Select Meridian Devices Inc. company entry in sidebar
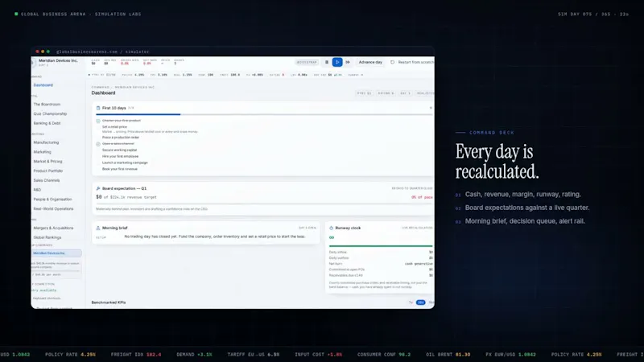The height and width of the screenshot is (362, 644). coord(56,253)
